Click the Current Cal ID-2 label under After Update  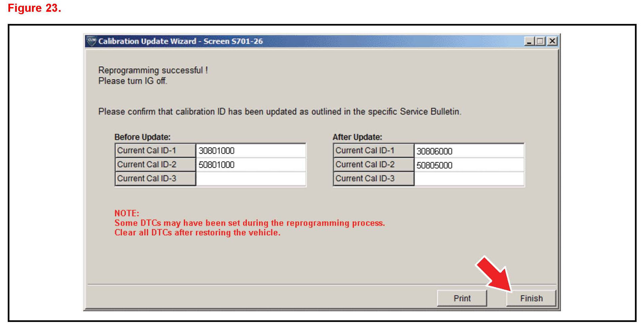click(x=365, y=165)
